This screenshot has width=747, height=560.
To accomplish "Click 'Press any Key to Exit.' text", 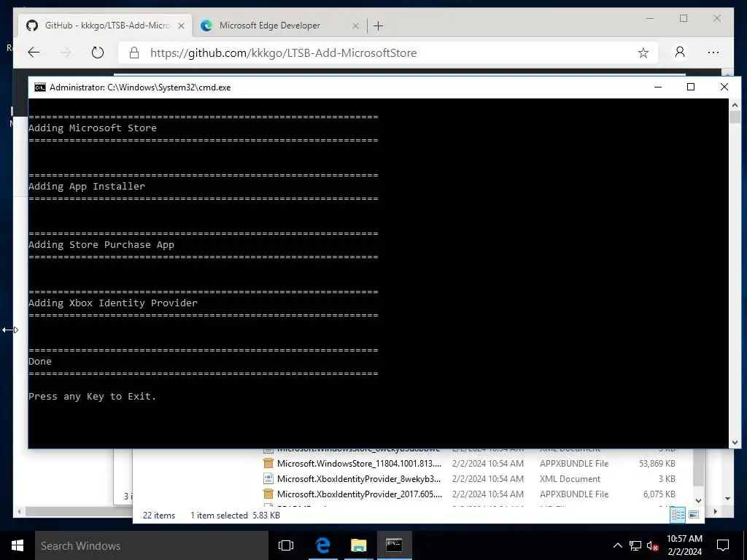I will 93,396.
